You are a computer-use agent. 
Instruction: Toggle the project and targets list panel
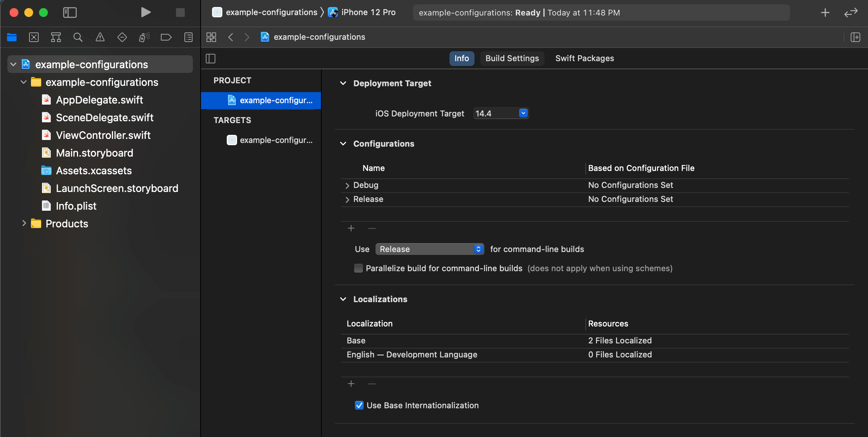point(211,59)
